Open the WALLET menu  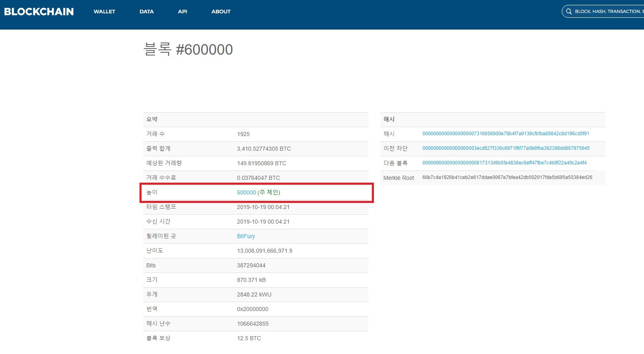click(104, 12)
